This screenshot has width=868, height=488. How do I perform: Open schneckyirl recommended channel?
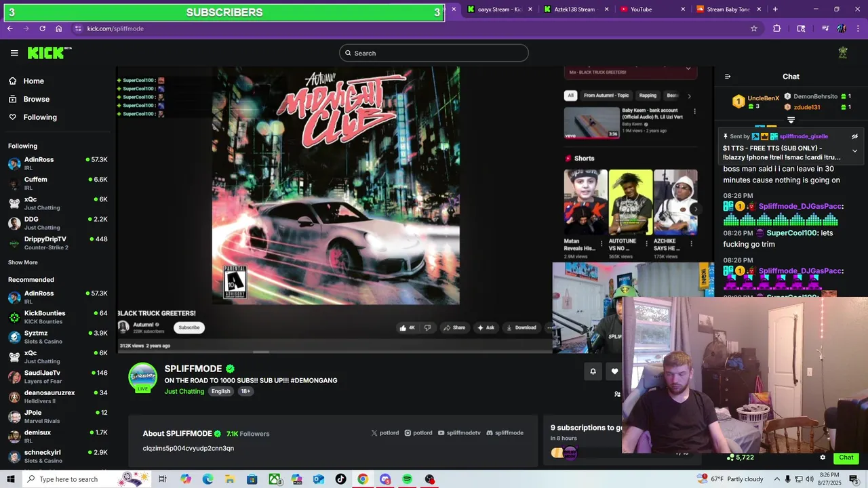tap(58, 455)
